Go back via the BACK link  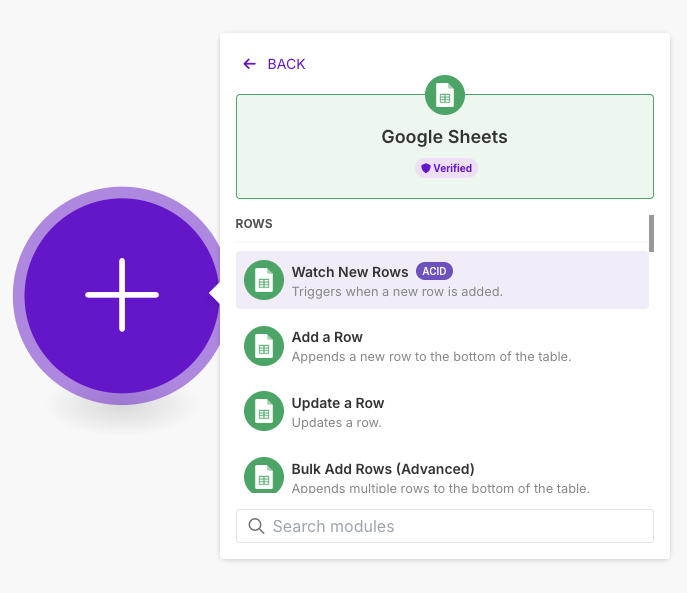[x=286, y=64]
